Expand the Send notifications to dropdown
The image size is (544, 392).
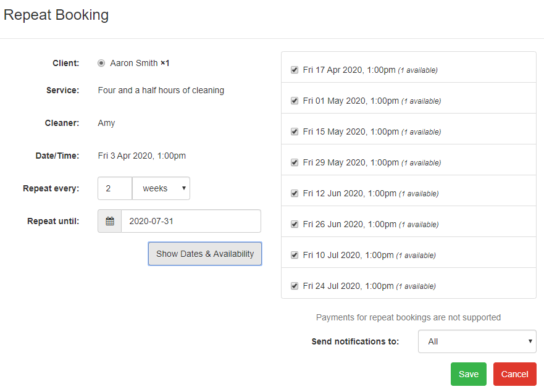pyautogui.click(x=477, y=341)
